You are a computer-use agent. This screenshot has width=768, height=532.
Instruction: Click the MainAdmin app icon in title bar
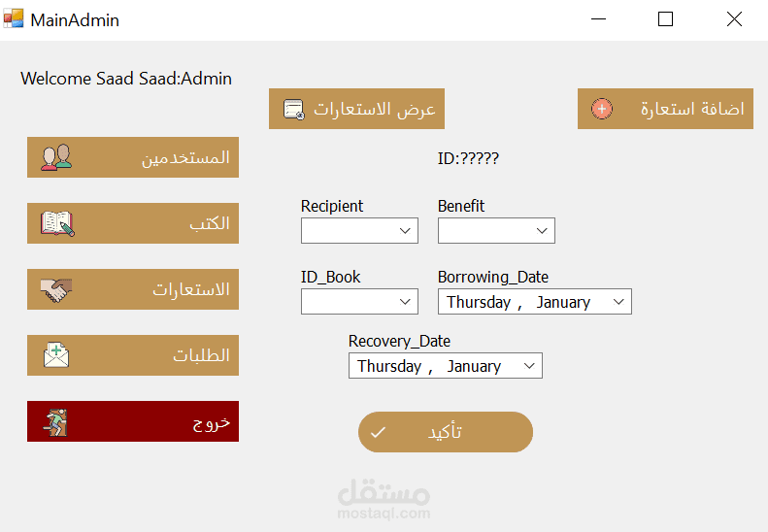(14, 18)
